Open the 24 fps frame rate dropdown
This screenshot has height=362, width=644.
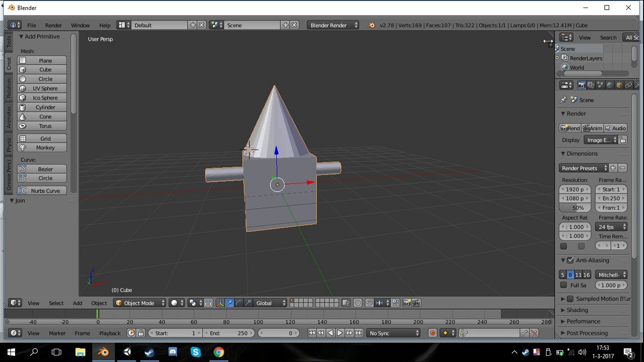(x=611, y=227)
